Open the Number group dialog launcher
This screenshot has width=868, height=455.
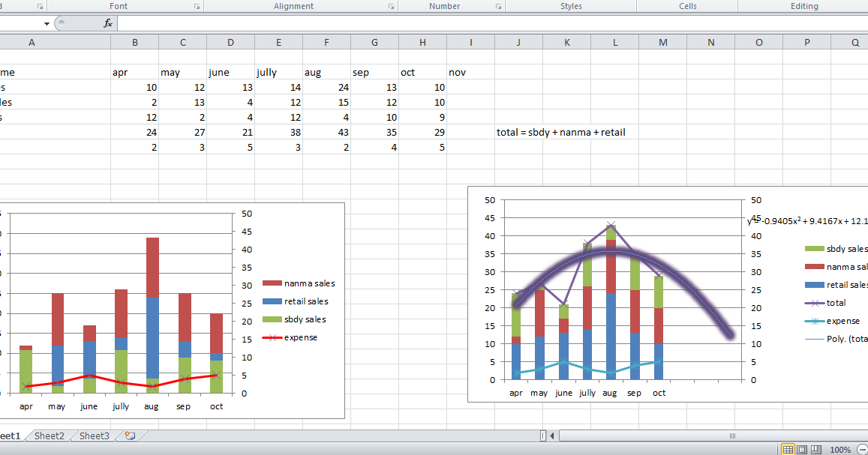(x=497, y=6)
